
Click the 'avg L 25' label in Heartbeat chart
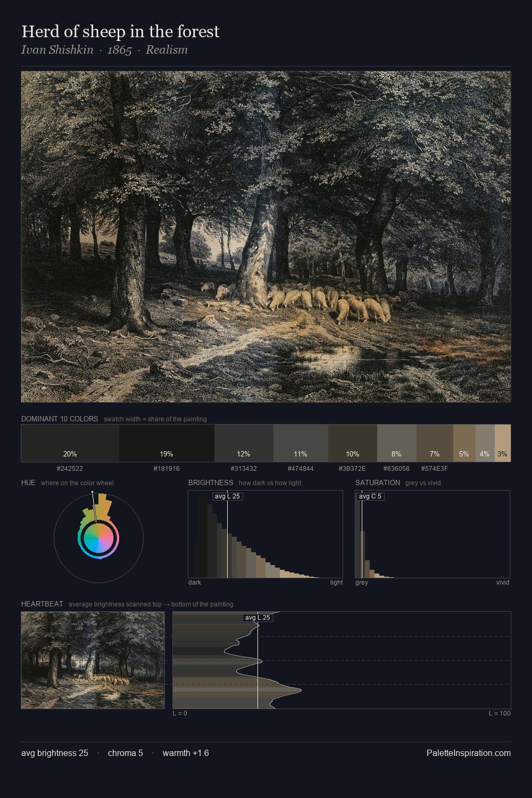tap(257, 618)
